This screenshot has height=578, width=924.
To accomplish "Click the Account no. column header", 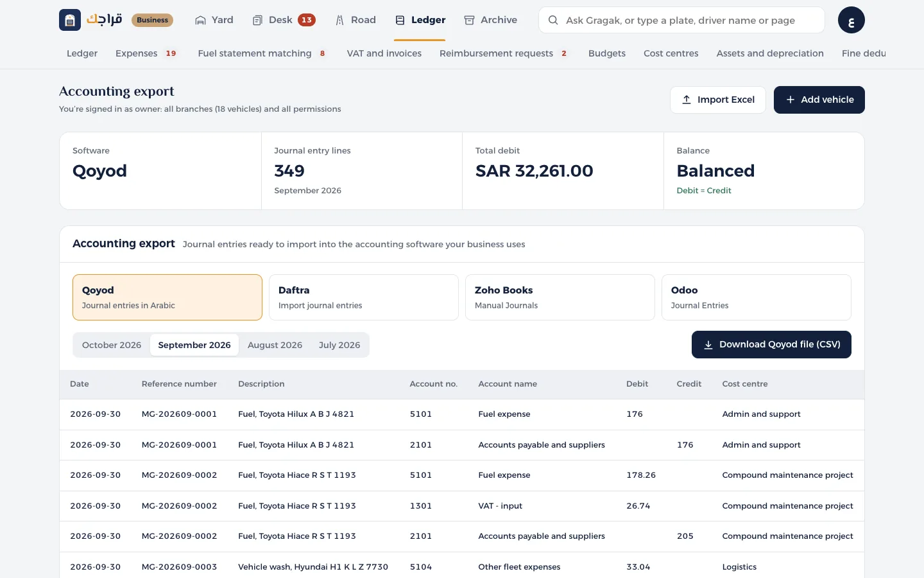I will click(434, 384).
